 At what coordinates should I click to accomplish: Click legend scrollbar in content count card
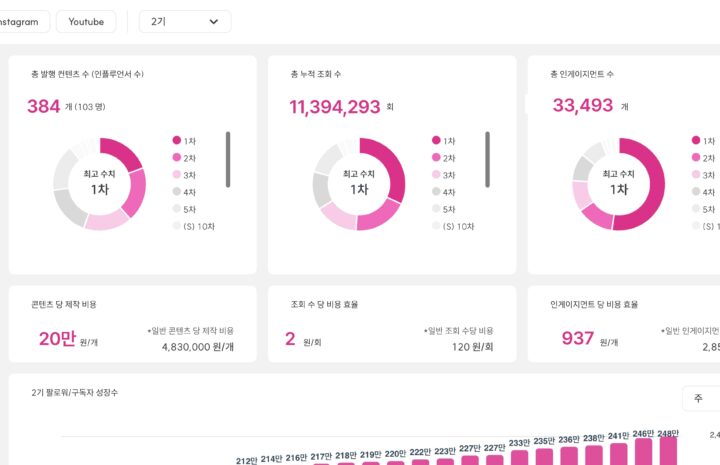pos(228,159)
